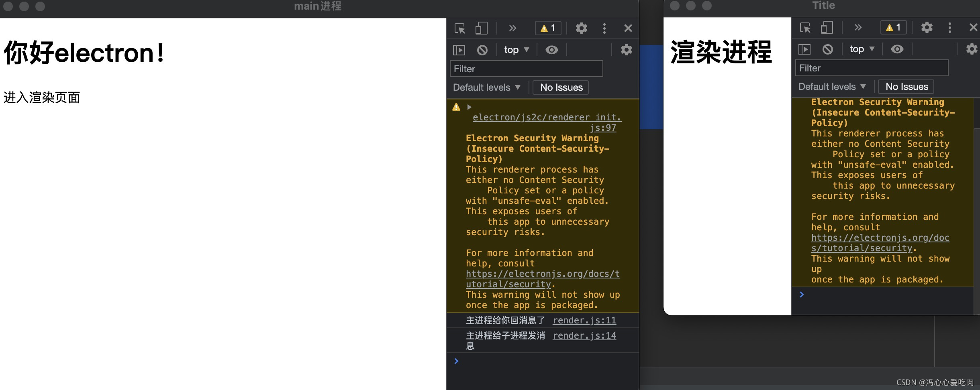Clear console in Title window DevTools

pos(828,49)
